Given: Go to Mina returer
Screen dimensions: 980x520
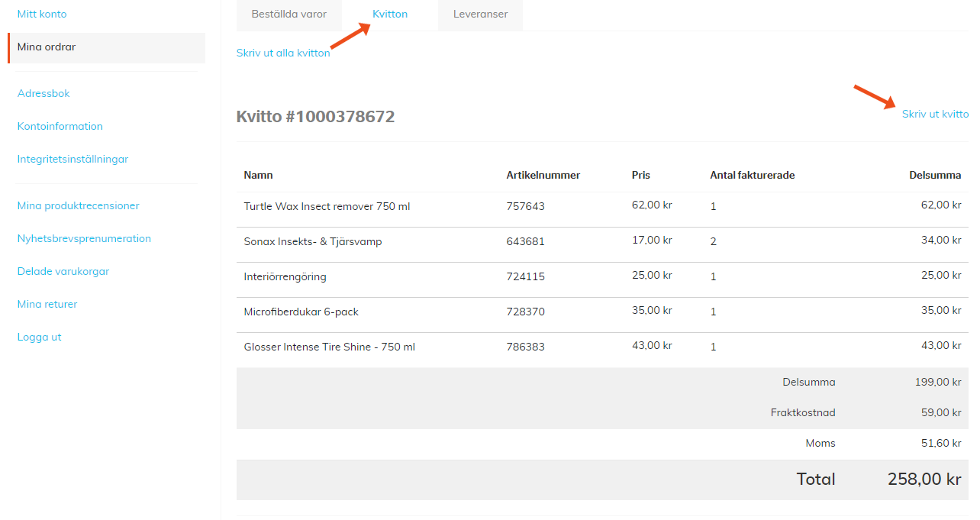Looking at the screenshot, I should 47,304.
